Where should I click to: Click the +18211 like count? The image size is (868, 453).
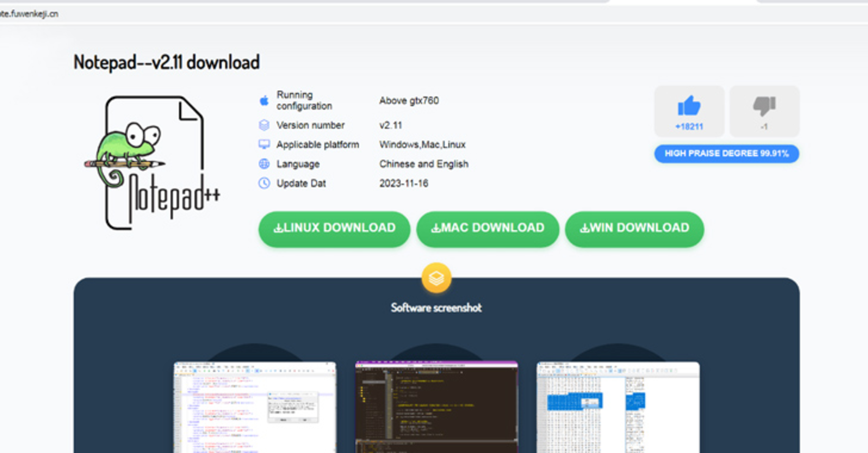(689, 127)
